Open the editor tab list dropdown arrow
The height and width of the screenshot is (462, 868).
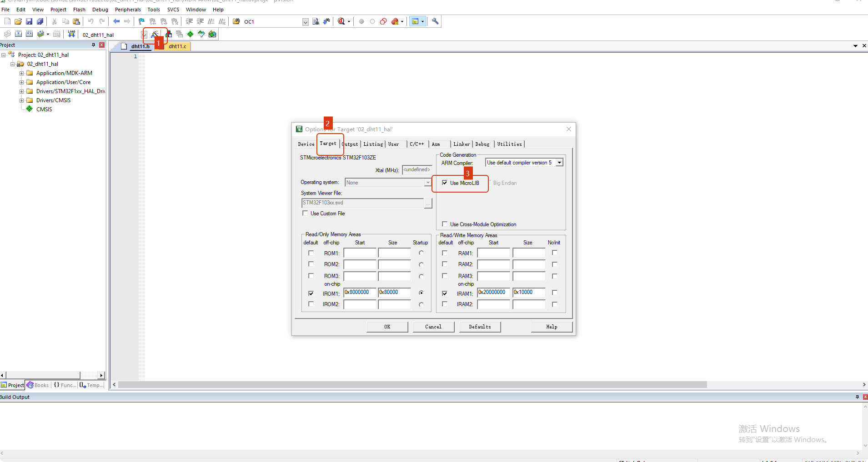click(855, 46)
